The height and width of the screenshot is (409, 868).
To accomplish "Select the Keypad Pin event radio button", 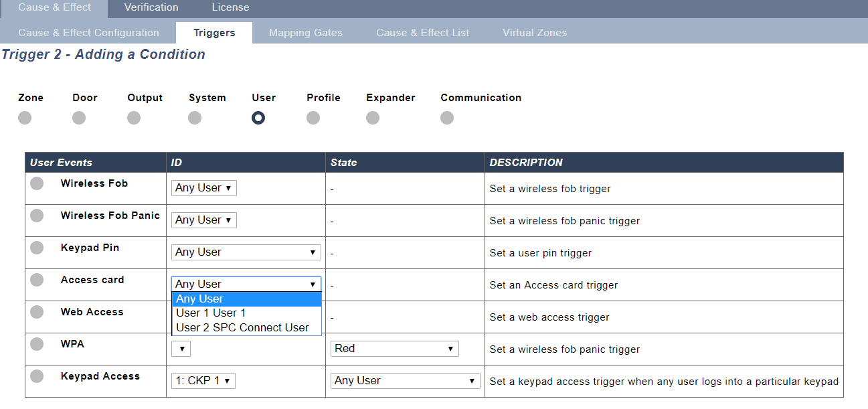I will 37,248.
